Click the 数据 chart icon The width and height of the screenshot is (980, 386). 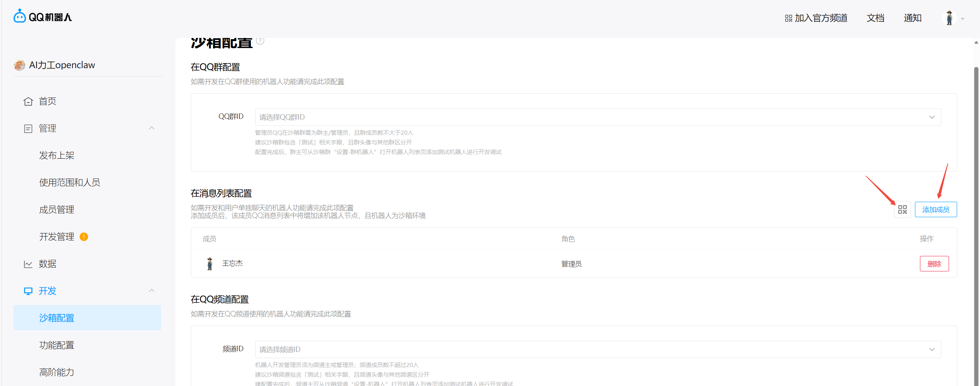28,264
